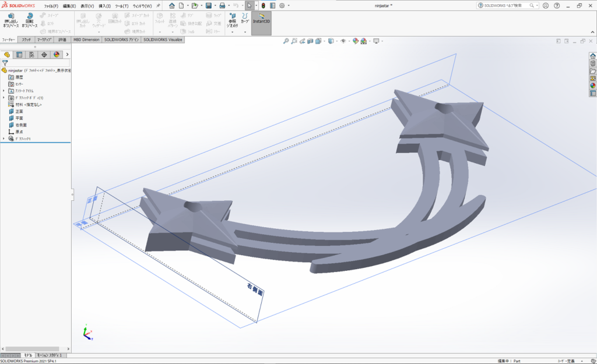Image resolution: width=597 pixels, height=364 pixels.
Task: Switch to the FeatureManager design tree tab
Action: (x=7, y=55)
